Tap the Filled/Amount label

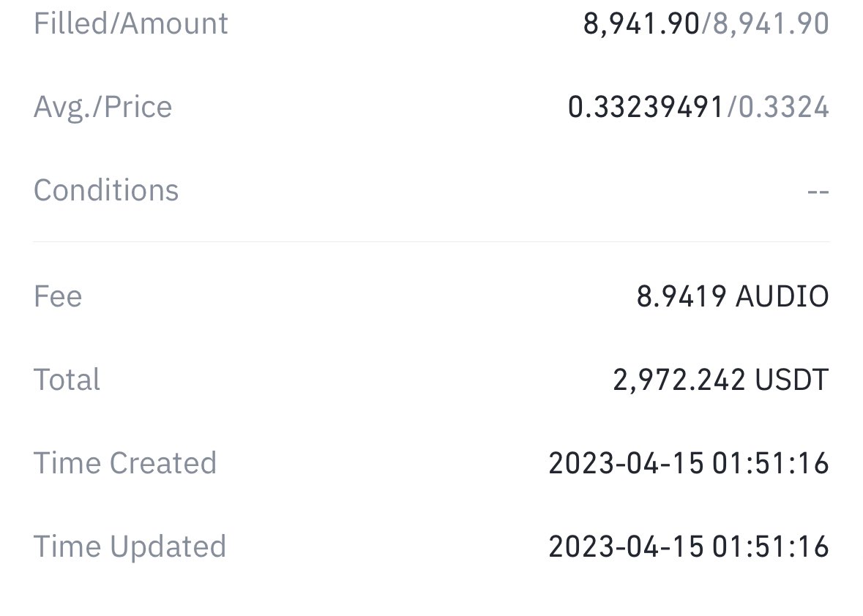(130, 23)
